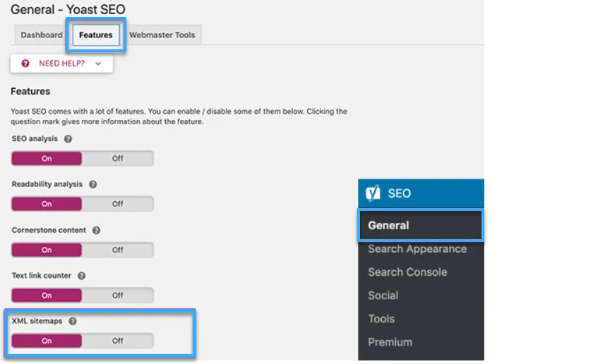
Task: Click the Text link counter label
Action: pyautogui.click(x=41, y=276)
